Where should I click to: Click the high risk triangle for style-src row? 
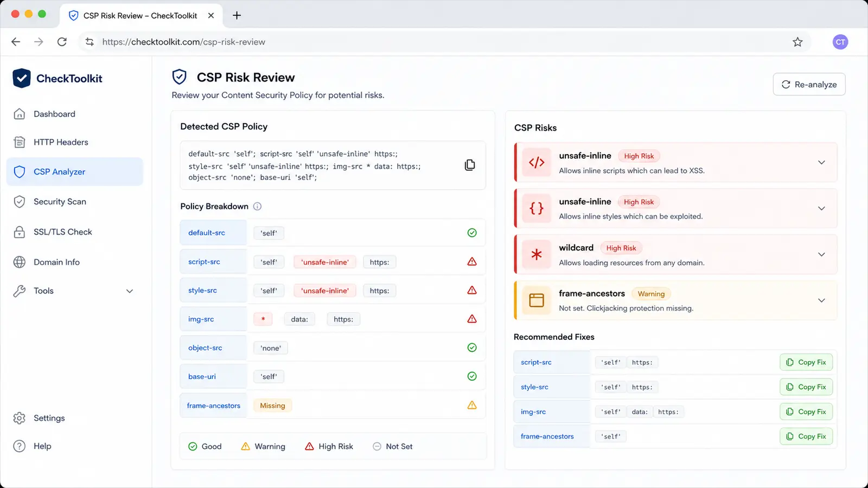(472, 290)
